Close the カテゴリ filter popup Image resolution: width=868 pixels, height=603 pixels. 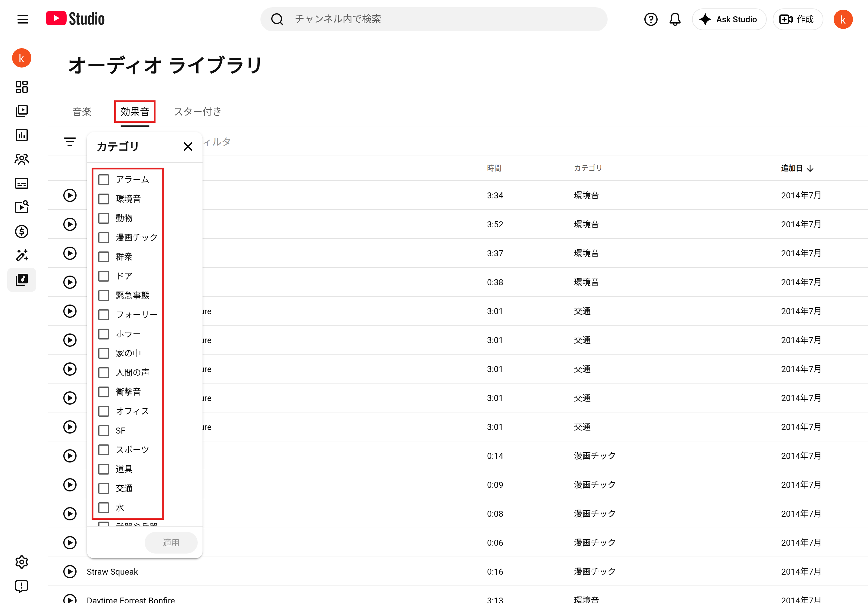tap(188, 147)
